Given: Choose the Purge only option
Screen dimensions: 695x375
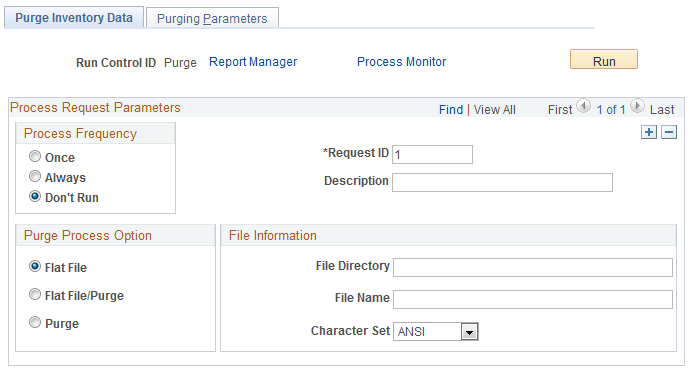Looking at the screenshot, I should pos(35,322).
